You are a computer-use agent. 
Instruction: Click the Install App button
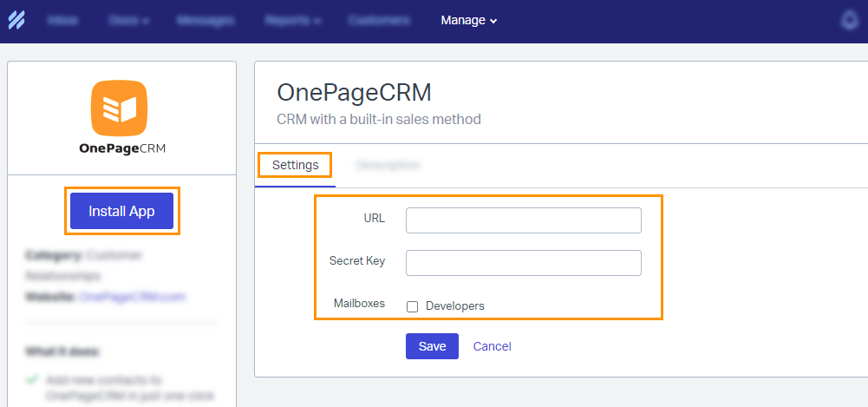click(x=121, y=211)
